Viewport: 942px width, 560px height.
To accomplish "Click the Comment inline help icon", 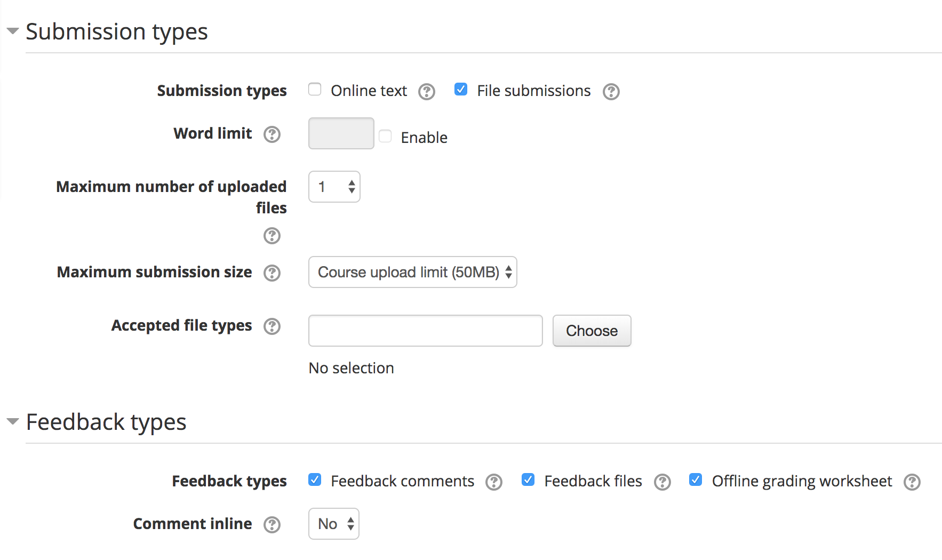I will (x=272, y=525).
